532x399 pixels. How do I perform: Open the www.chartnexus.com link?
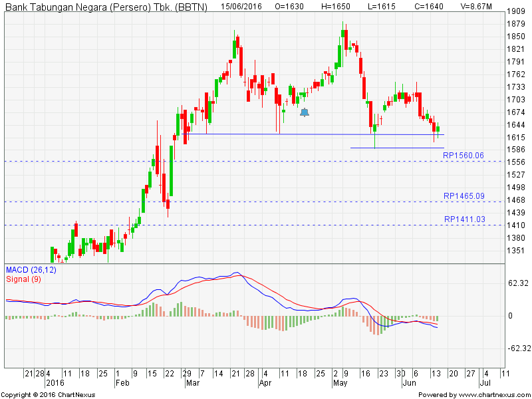[494, 395]
